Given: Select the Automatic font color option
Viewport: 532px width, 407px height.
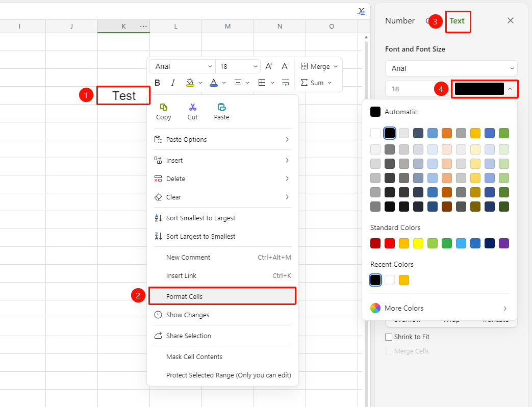Looking at the screenshot, I should coord(394,112).
